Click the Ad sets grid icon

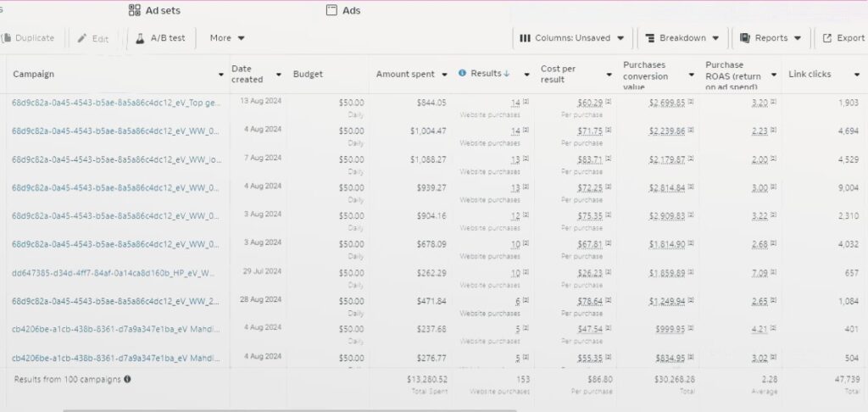(134, 10)
